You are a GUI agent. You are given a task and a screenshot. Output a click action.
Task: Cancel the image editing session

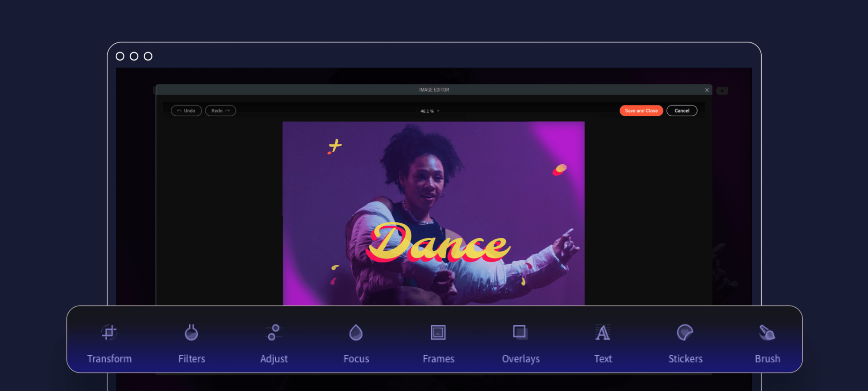682,111
